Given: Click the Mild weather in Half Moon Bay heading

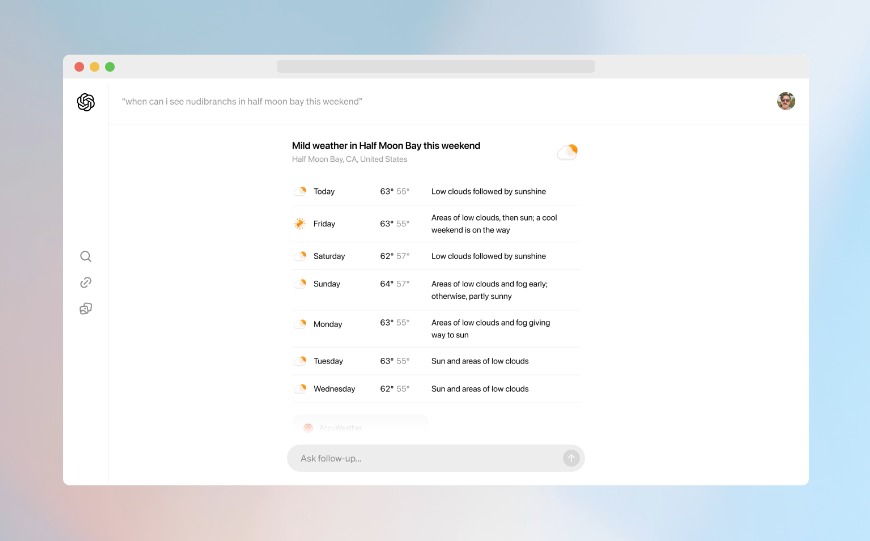Looking at the screenshot, I should (386, 145).
